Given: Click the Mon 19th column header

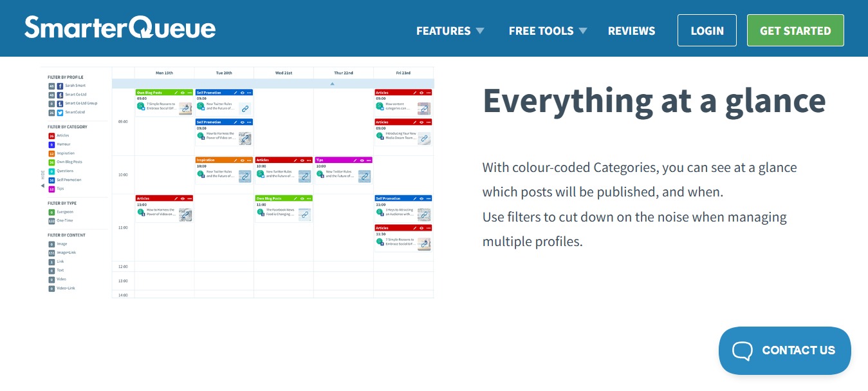Looking at the screenshot, I should coord(165,72).
